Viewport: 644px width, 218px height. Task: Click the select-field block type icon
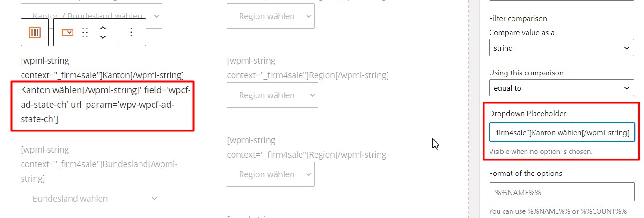67,32
